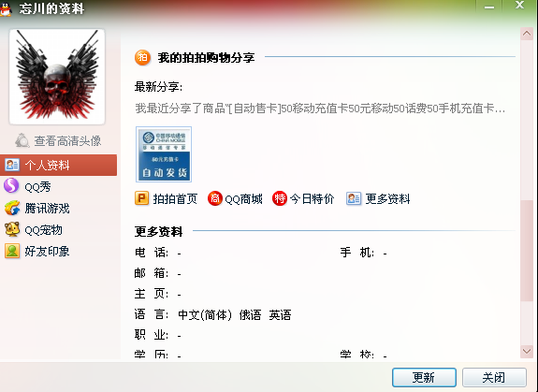Click the magnifier icon beside 查看高清头像

pyautogui.click(x=22, y=140)
